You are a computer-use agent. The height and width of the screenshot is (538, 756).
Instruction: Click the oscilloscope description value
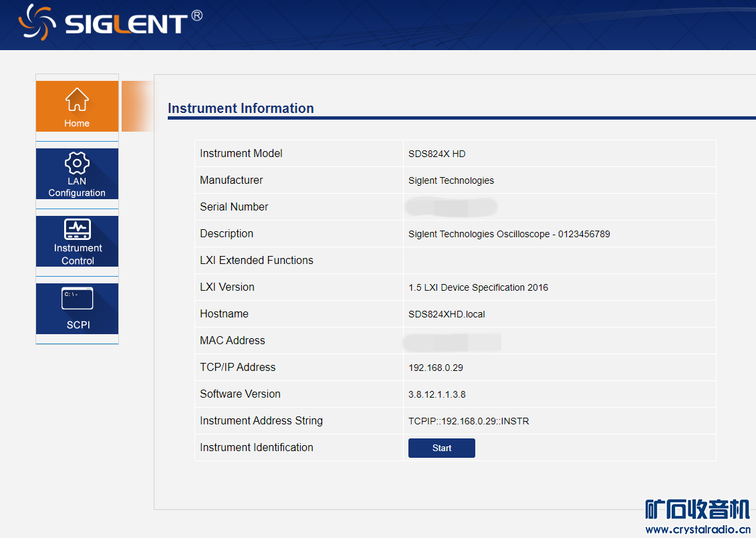coord(509,234)
